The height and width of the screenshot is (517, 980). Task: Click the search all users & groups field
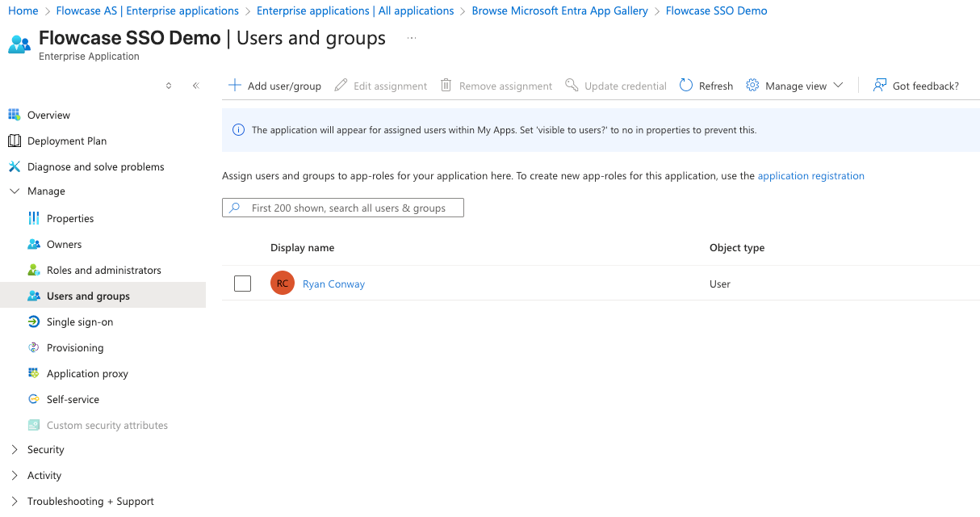pyautogui.click(x=343, y=208)
